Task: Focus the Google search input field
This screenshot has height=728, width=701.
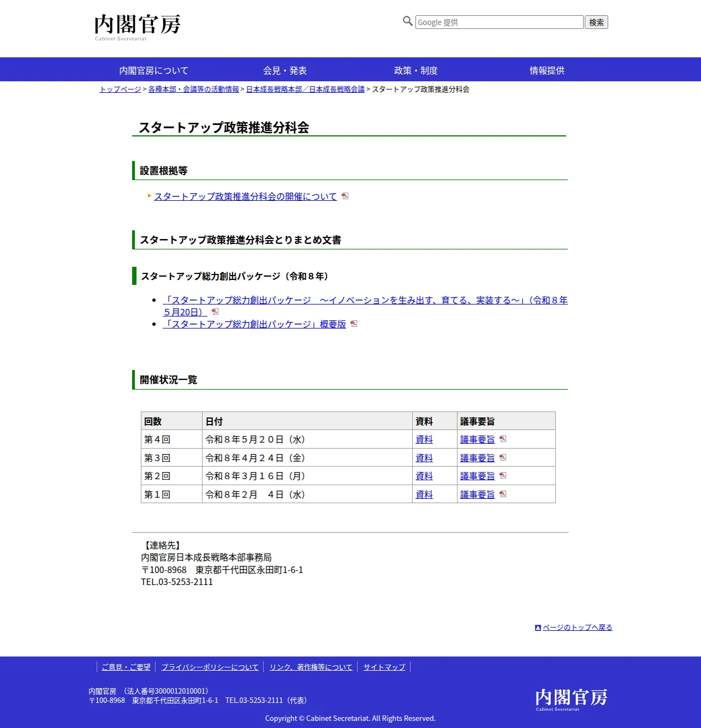Action: pos(500,22)
